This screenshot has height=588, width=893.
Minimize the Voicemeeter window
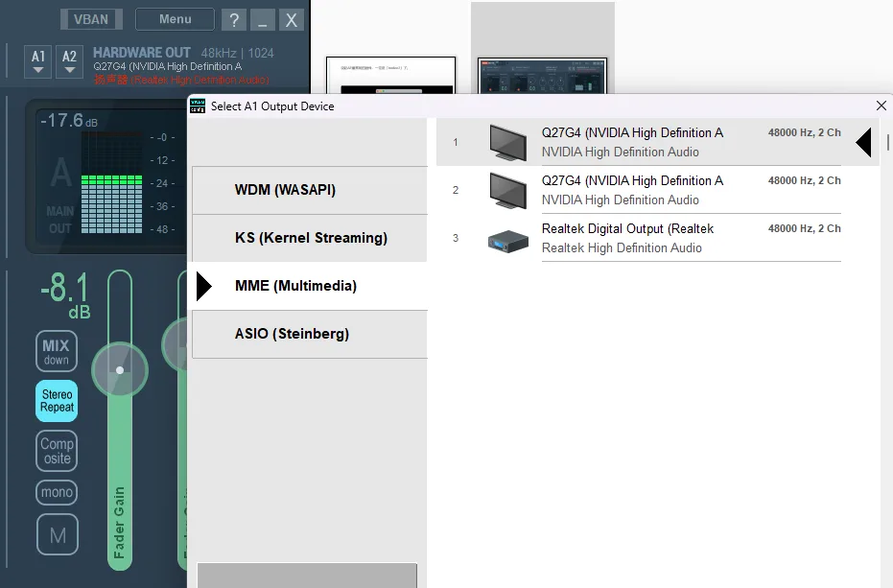point(263,20)
